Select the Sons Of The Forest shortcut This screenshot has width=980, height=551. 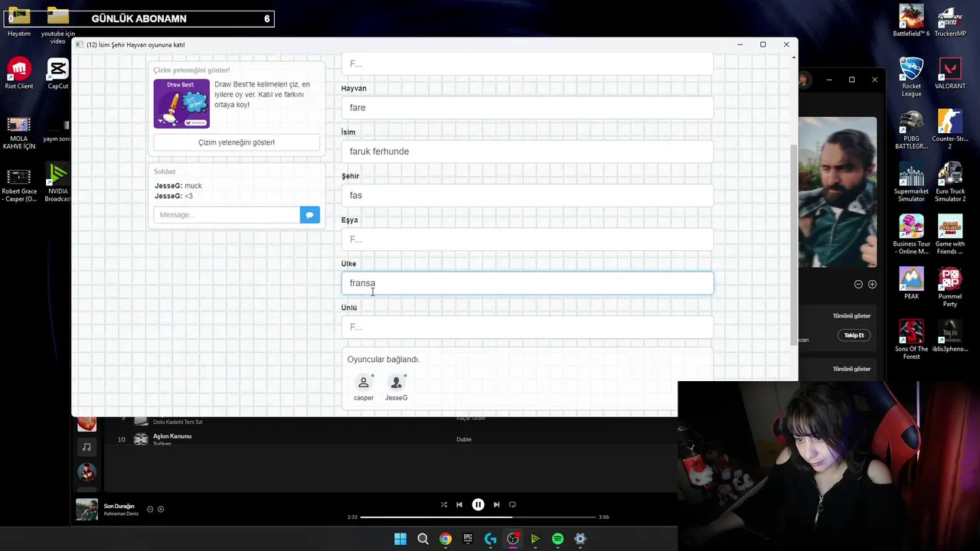pos(911,340)
